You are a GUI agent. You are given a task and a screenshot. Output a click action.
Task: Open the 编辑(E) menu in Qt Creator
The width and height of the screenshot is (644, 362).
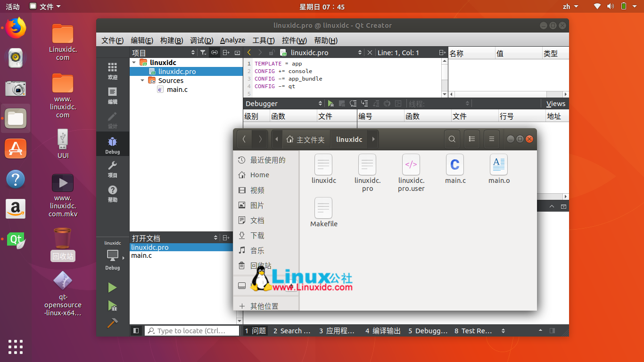pyautogui.click(x=142, y=40)
